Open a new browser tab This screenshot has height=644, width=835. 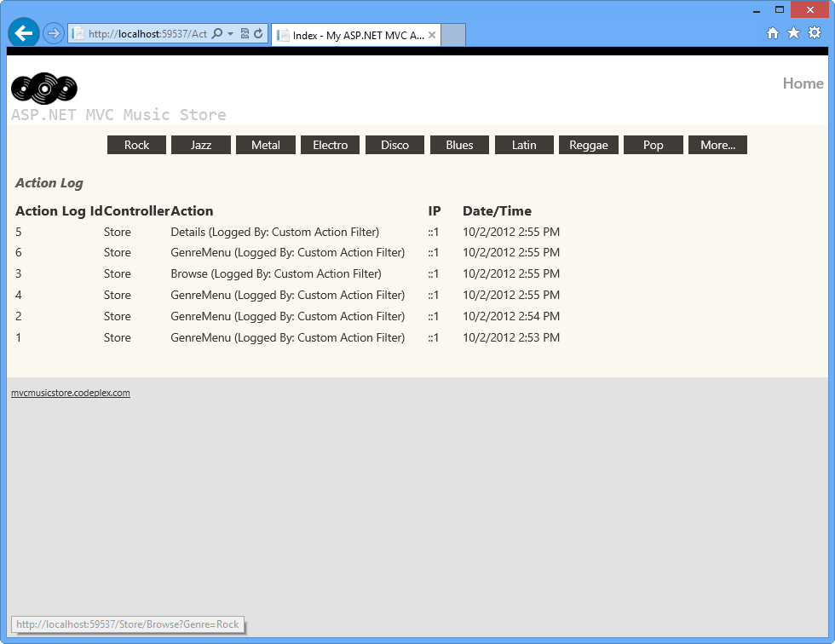point(452,34)
